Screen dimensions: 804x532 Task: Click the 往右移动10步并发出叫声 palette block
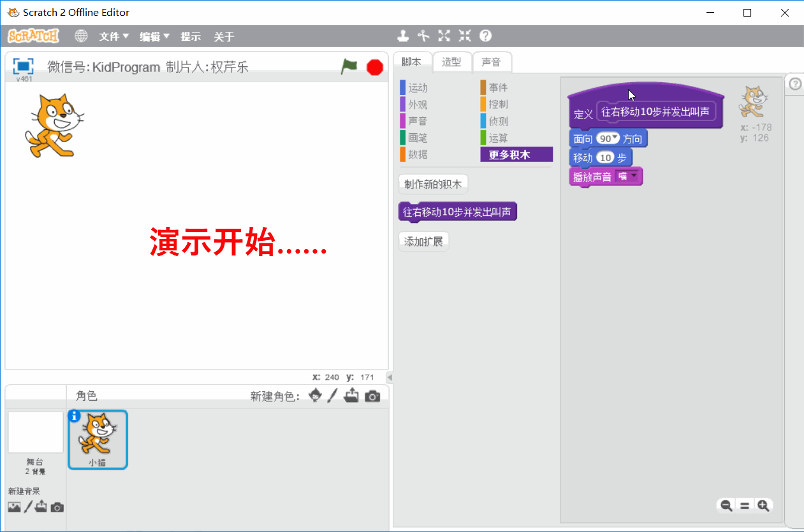[457, 212]
